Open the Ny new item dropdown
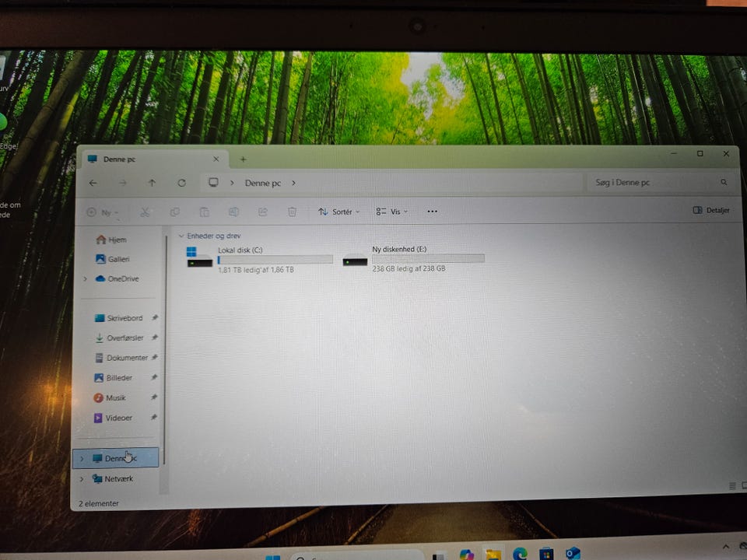 click(103, 212)
